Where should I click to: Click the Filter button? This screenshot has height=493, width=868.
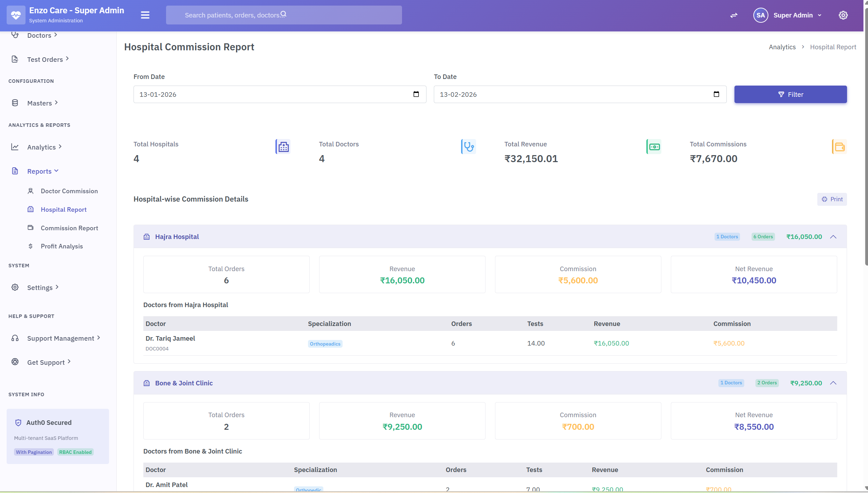click(x=791, y=94)
